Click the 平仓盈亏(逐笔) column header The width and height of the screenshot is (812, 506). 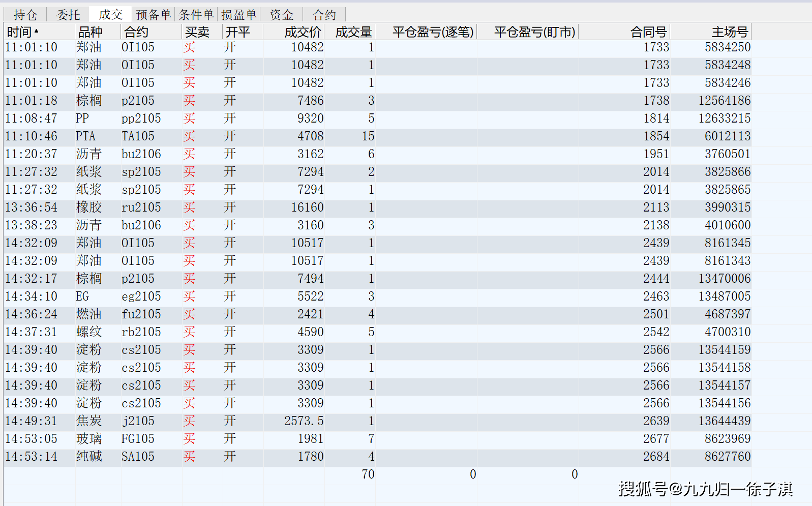[426, 32]
